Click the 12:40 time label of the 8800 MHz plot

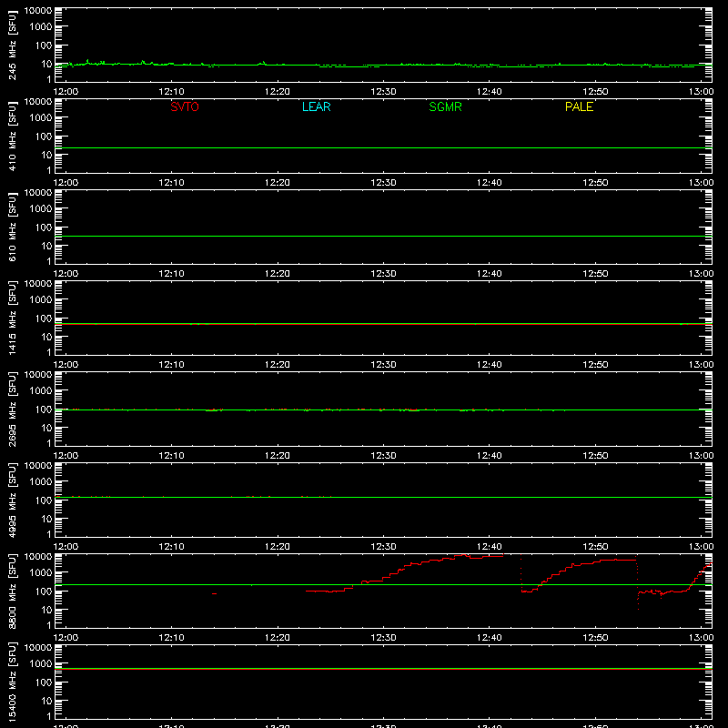(490, 638)
